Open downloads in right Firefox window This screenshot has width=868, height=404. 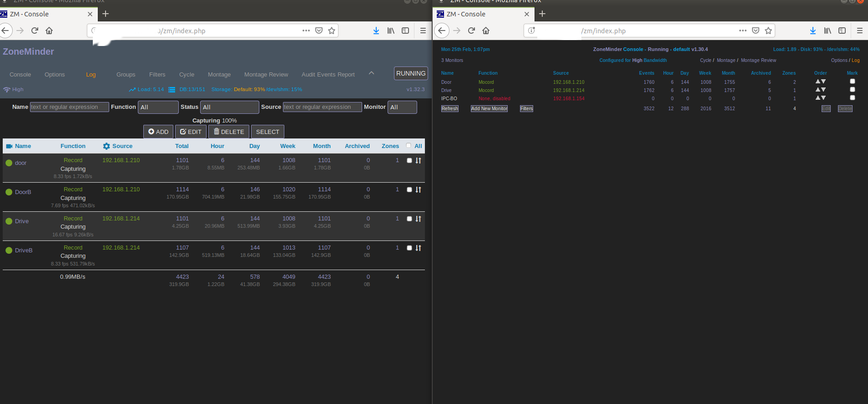pyautogui.click(x=813, y=31)
